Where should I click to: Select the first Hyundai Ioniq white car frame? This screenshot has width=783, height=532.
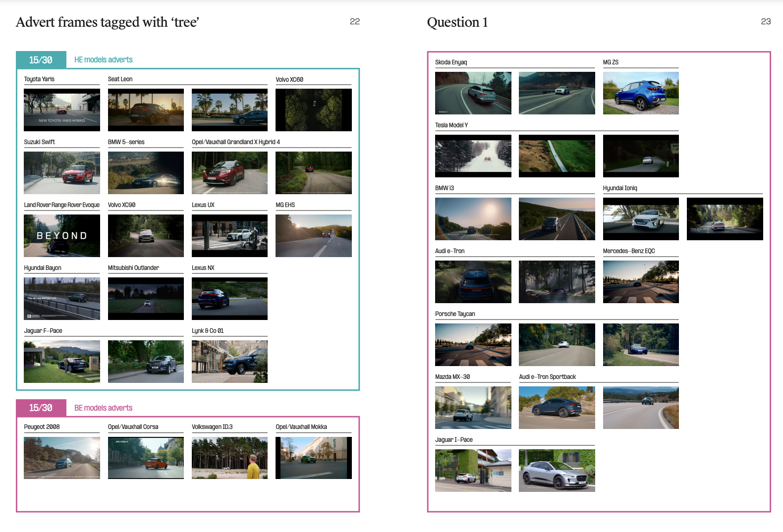[641, 219]
